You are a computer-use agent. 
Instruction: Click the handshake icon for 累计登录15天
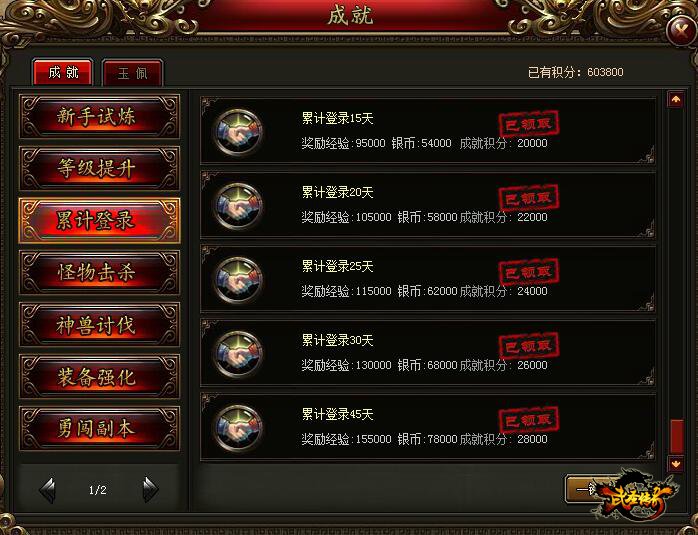[x=238, y=132]
